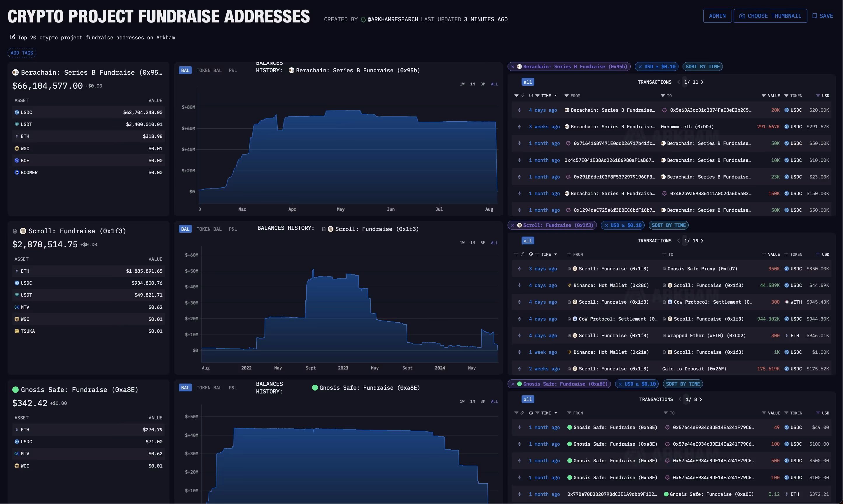Remove the USD ≥ $0.10 filter on Scroll
This screenshot has height=504, width=843.
606,225
